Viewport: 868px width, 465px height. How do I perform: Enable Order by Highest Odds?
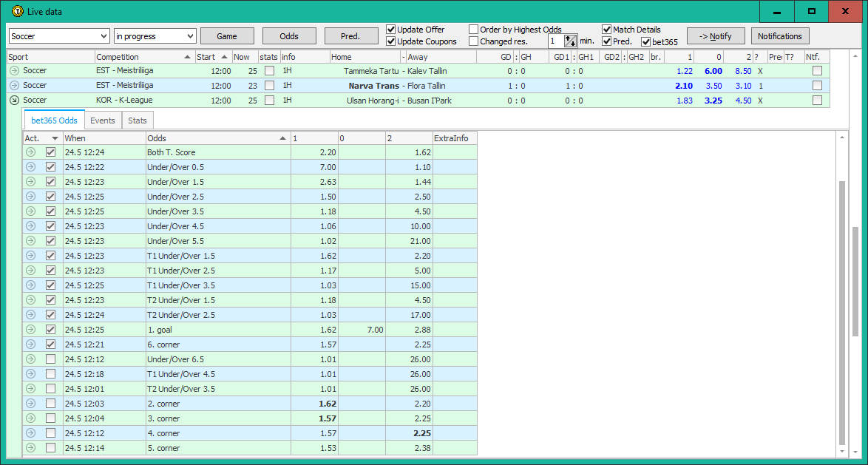point(473,30)
